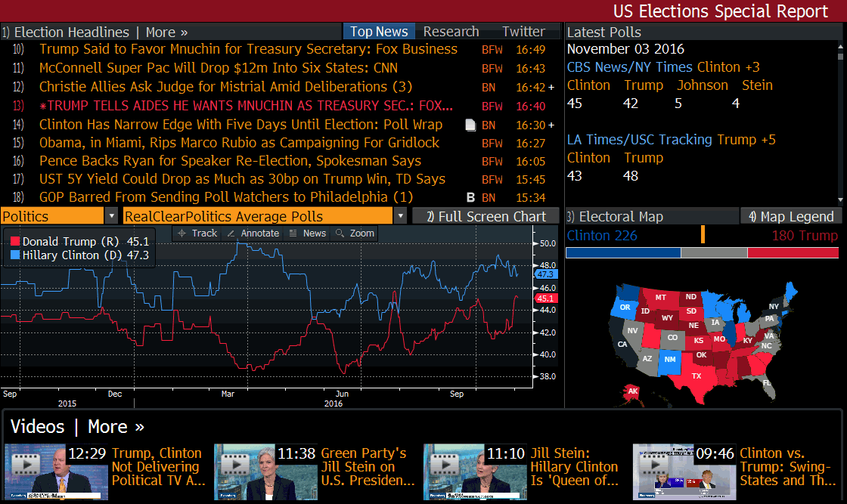Click Florida (FL) on the electoral map
Screen dimensions: 847x504
(x=767, y=383)
